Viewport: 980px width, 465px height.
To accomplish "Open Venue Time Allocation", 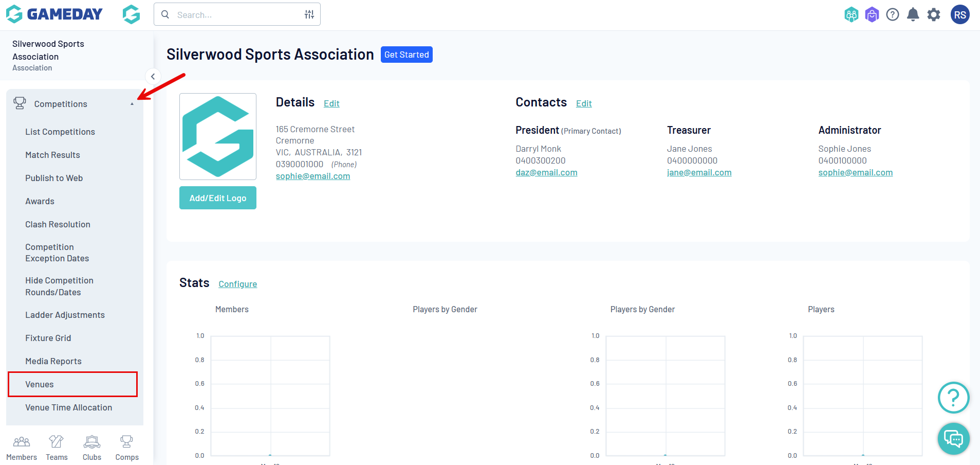I will [x=69, y=407].
